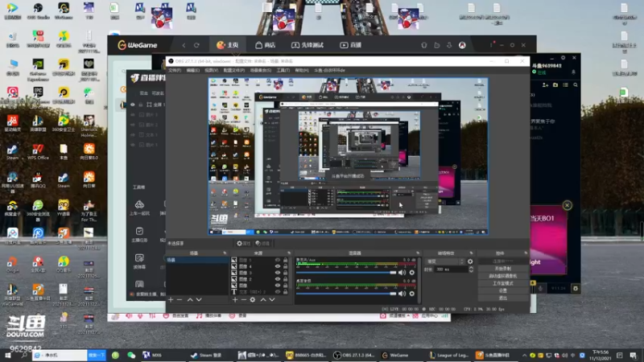
Task: Add a new scene in OBS
Action: 171,300
